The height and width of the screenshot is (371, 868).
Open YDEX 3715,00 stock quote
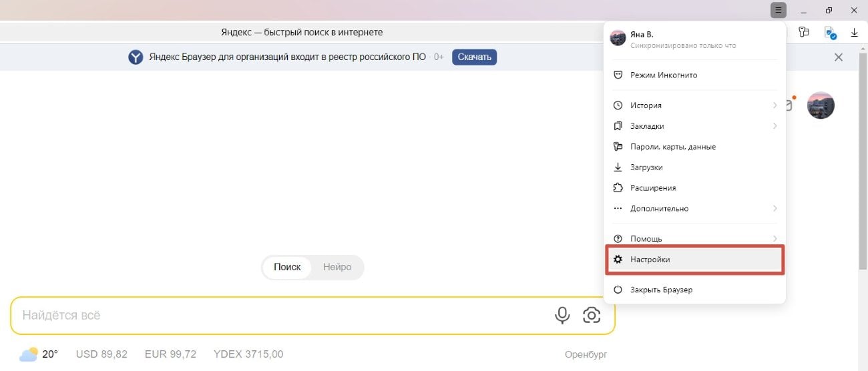[248, 354]
